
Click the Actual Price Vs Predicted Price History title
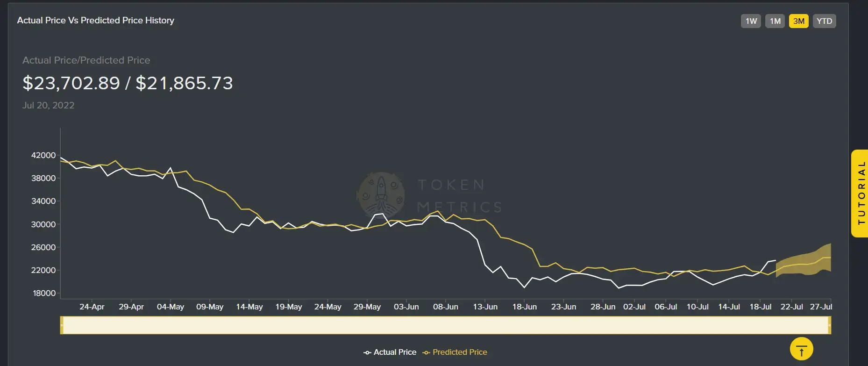96,21
